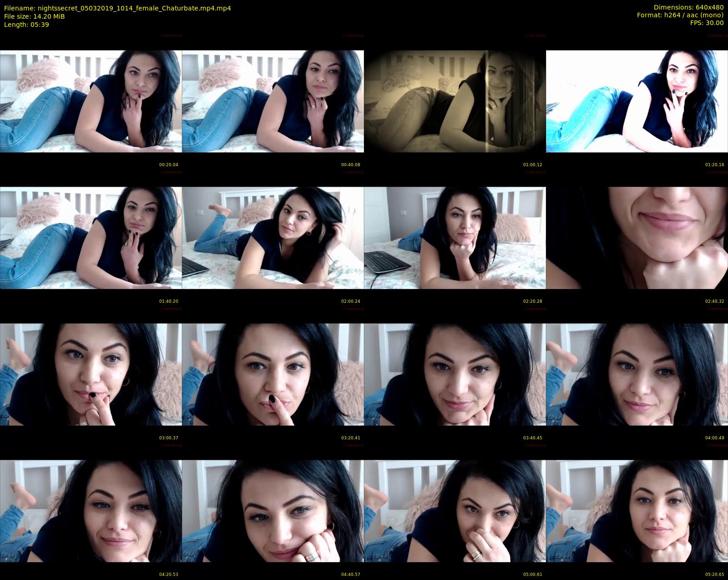This screenshot has height=580, width=728.
Task: Click the 04:00.49 timestamp label
Action: point(715,438)
